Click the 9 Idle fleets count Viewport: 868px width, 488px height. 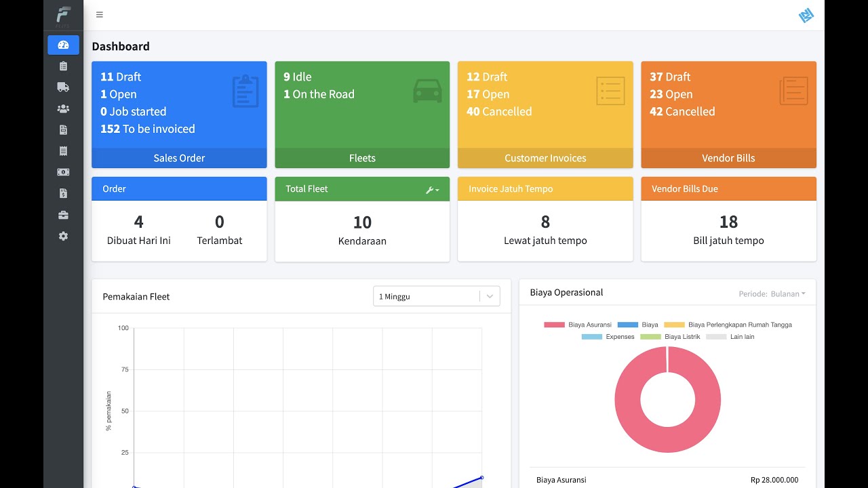pyautogui.click(x=298, y=77)
